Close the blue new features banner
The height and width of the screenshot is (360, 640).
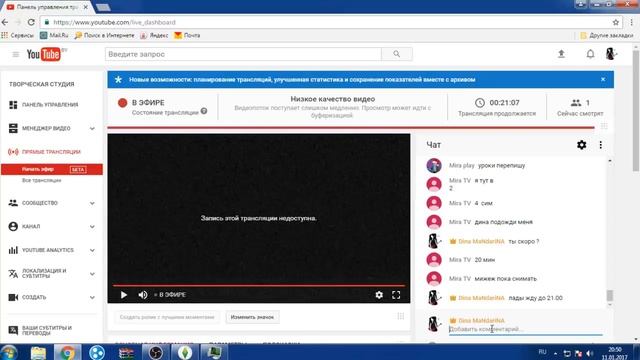click(x=603, y=79)
